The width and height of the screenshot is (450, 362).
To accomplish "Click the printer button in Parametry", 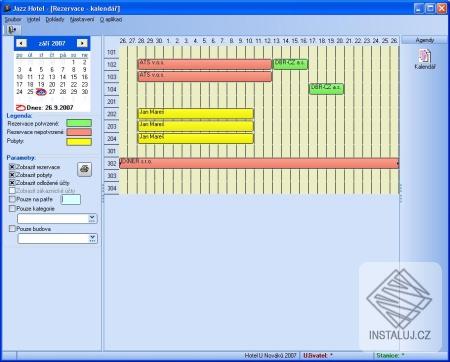I will (x=85, y=169).
